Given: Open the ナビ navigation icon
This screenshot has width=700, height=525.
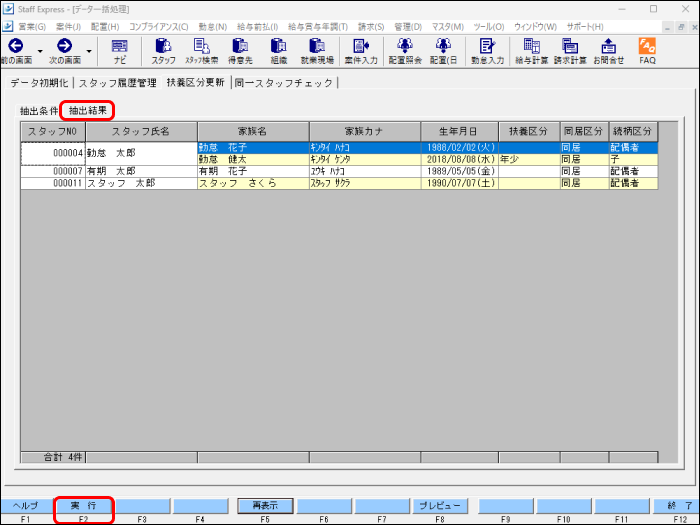Looking at the screenshot, I should [x=120, y=51].
